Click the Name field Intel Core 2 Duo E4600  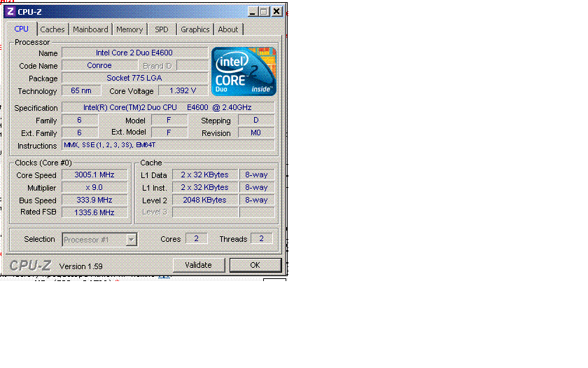click(134, 53)
